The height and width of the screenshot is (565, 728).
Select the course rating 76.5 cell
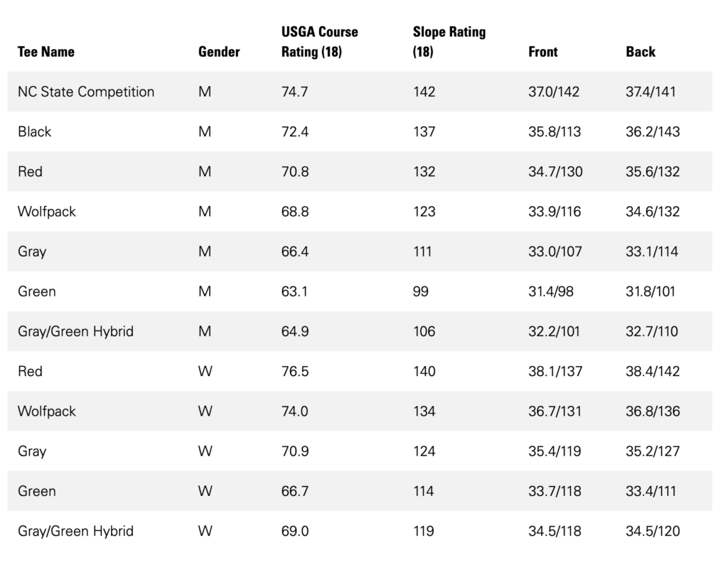click(295, 372)
